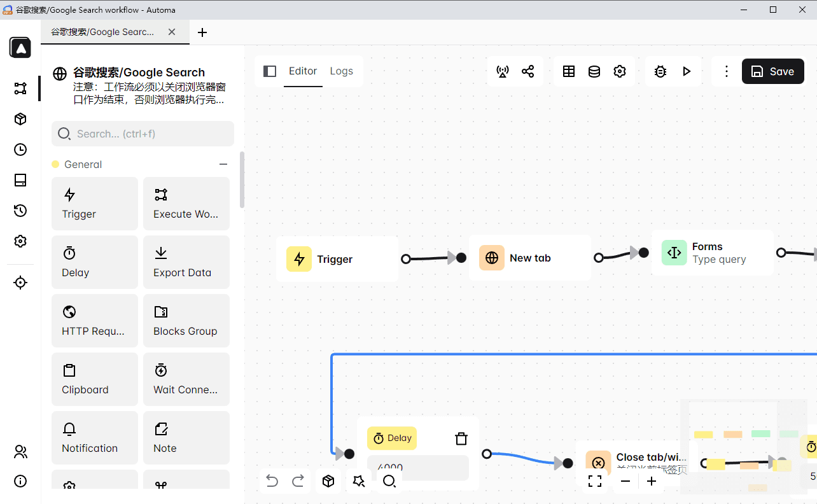This screenshot has width=817, height=504.
Task: Toggle the editor side panel
Action: (270, 71)
